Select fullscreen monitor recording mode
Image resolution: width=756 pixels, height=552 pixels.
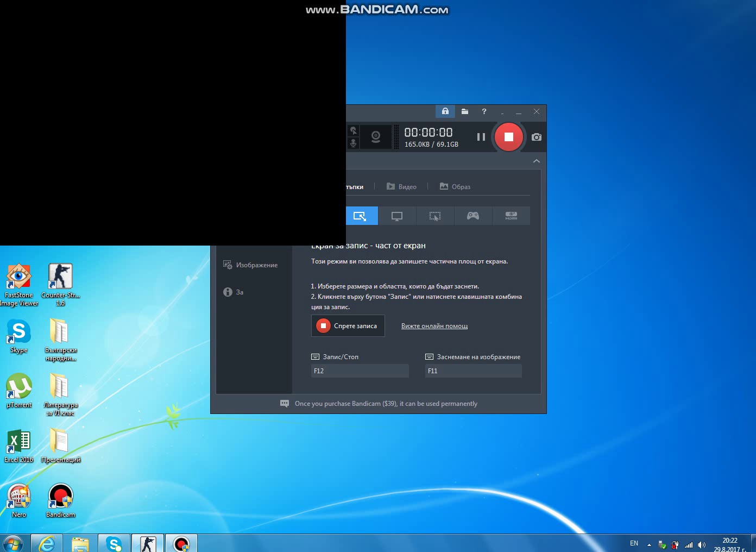tap(397, 216)
